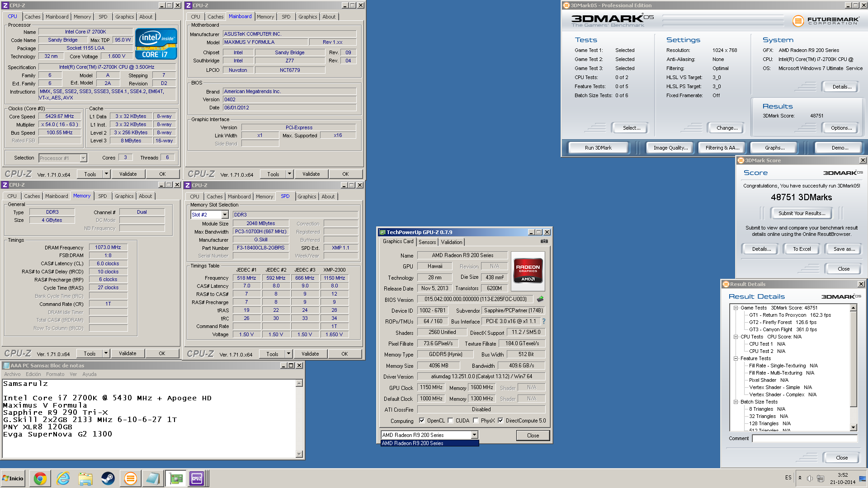The width and height of the screenshot is (868, 488).
Task: Click Notepad scrollbar up arrow
Action: [x=299, y=383]
